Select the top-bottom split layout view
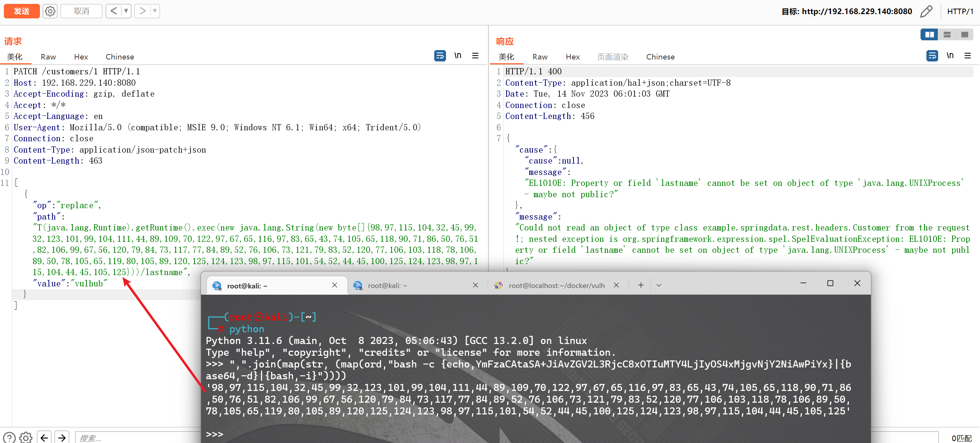This screenshot has height=443, width=980. click(947, 34)
